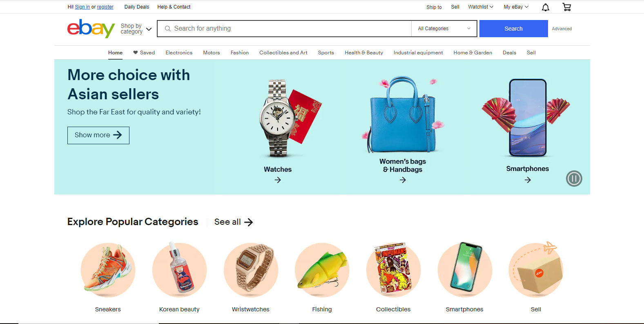Open the notifications bell icon
Viewport: 644px width, 324px height.
coord(545,7)
